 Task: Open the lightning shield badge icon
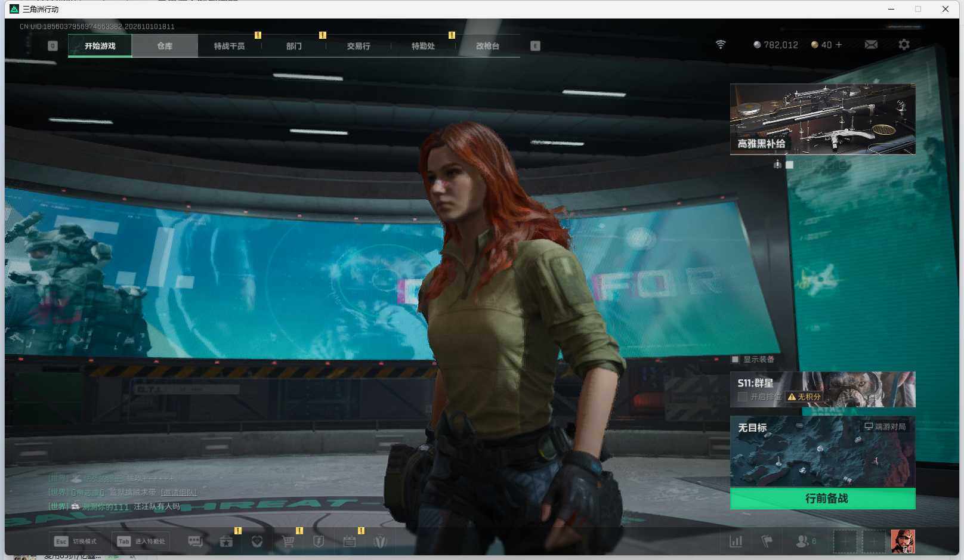pos(319,542)
